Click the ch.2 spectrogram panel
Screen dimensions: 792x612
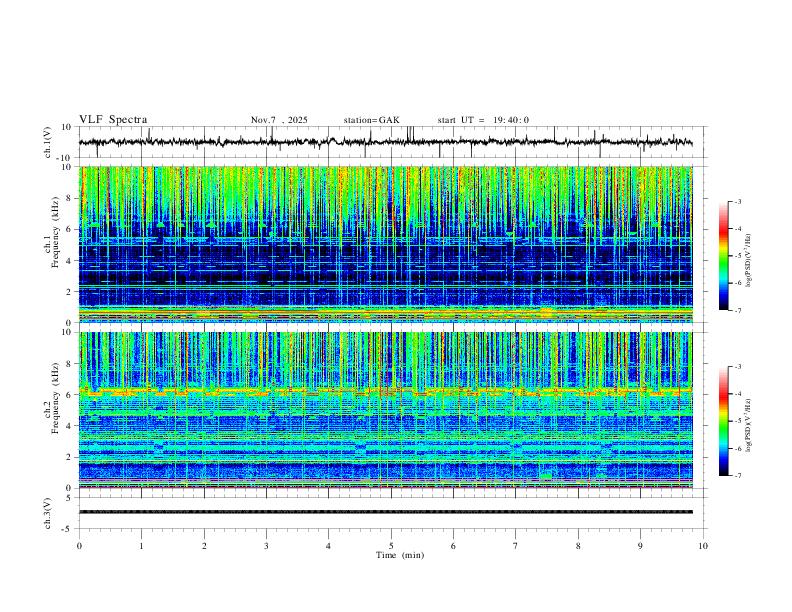(385, 410)
